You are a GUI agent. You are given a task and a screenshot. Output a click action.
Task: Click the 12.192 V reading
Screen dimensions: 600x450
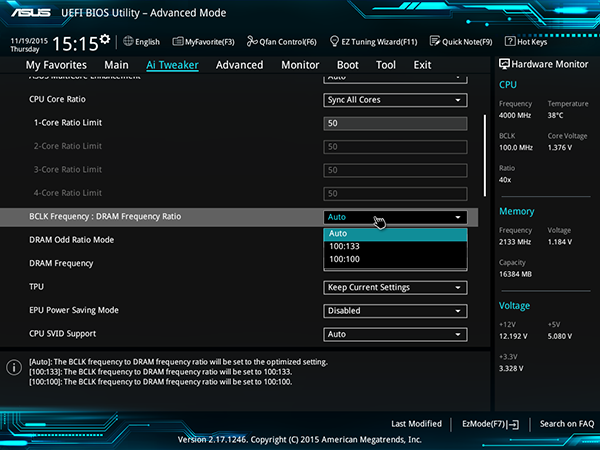coord(513,336)
